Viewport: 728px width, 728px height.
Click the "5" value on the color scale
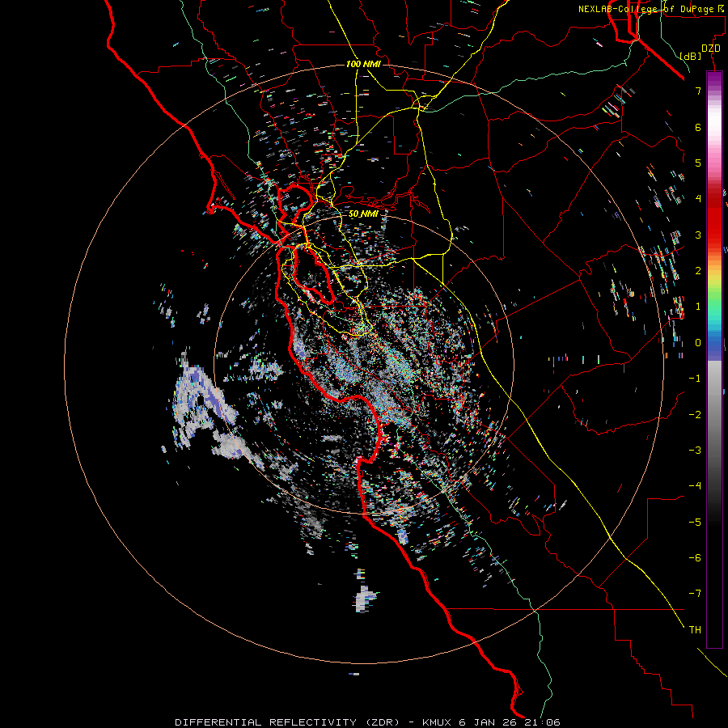click(698, 163)
